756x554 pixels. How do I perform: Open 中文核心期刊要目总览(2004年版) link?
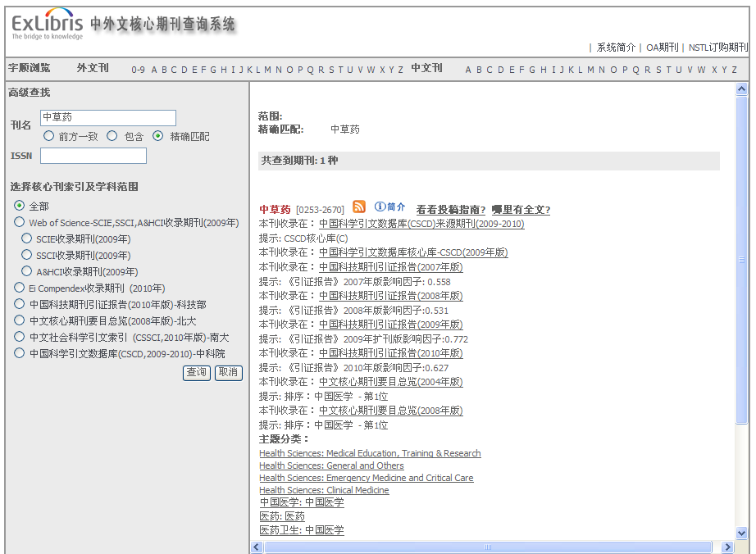point(390,382)
